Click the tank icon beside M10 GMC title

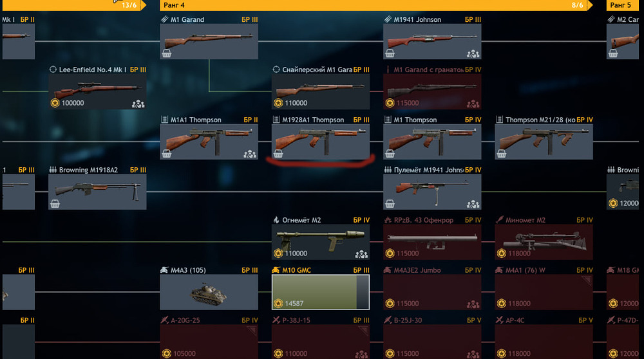coord(276,270)
